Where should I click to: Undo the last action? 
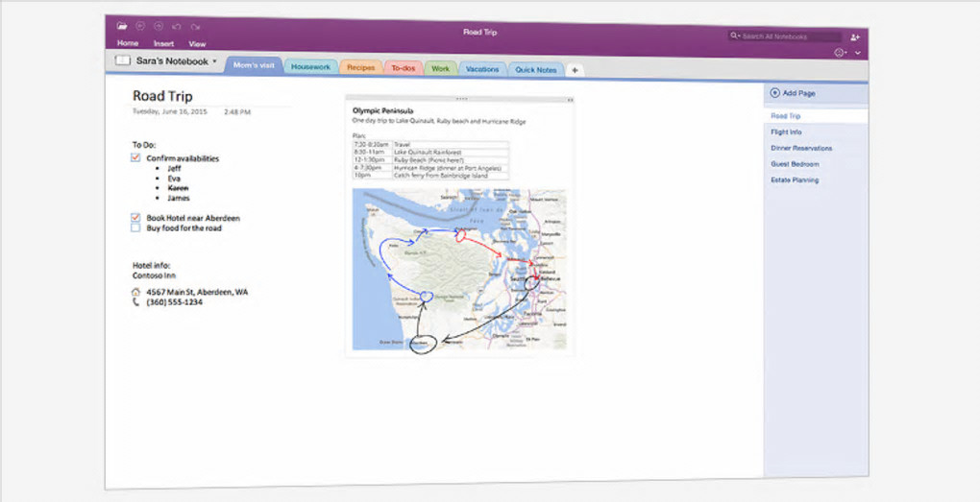[x=177, y=27]
